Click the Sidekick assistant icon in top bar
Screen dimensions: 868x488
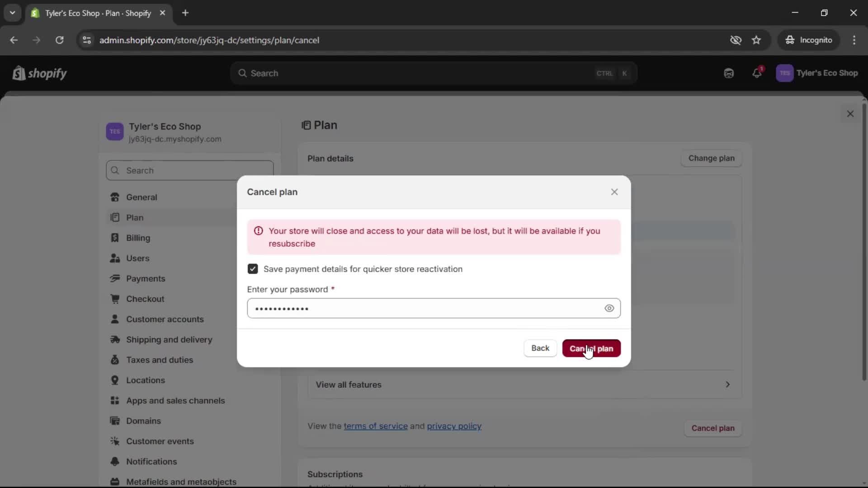(729, 73)
